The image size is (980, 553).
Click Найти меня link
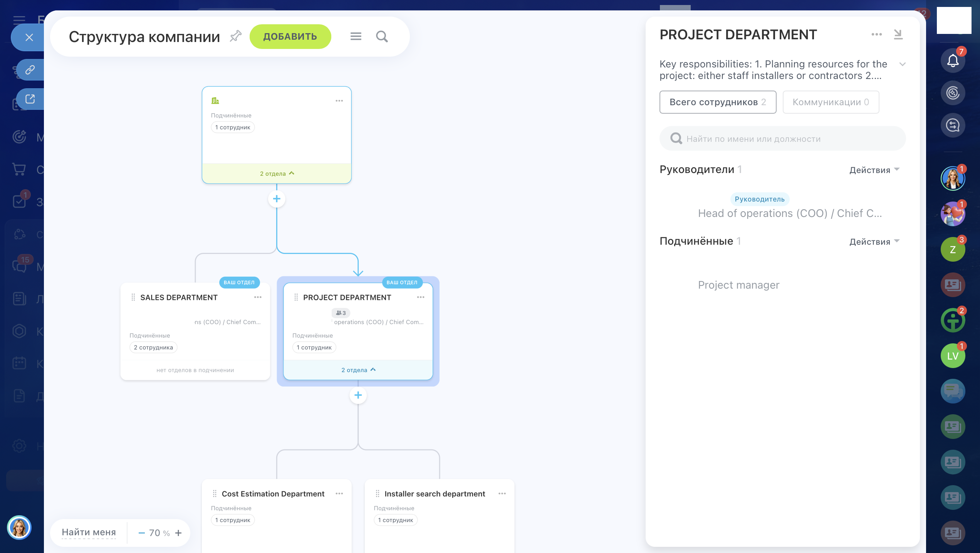tap(89, 532)
